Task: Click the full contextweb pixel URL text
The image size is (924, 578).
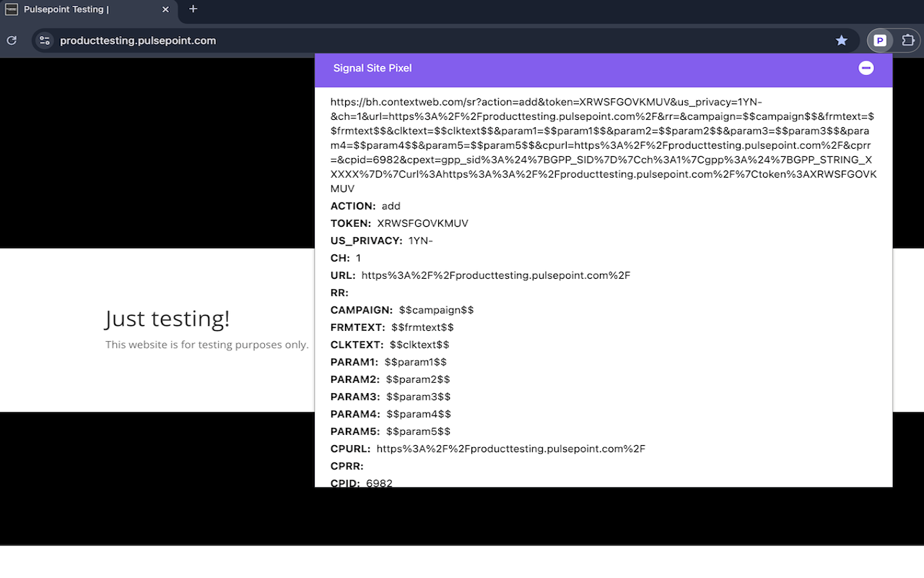Action: (x=603, y=145)
